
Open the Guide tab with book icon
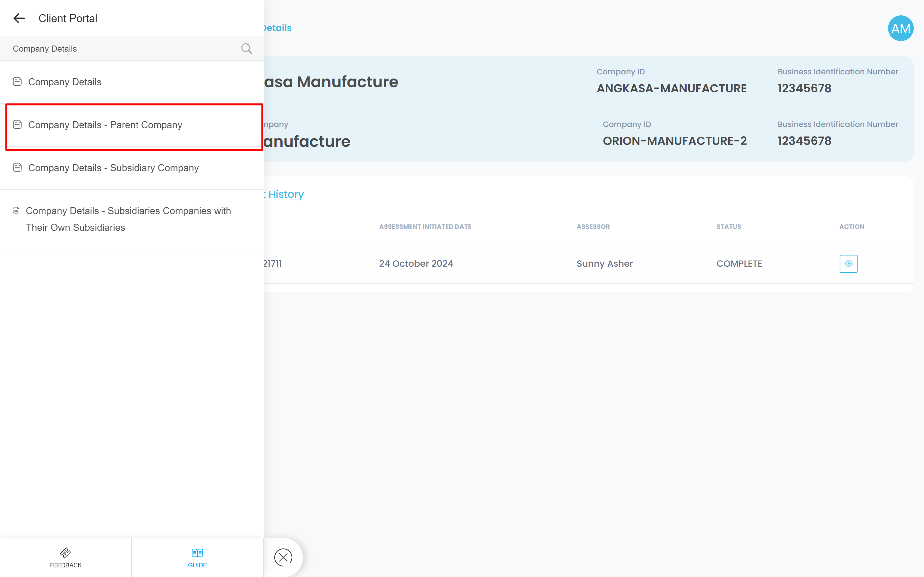(197, 557)
